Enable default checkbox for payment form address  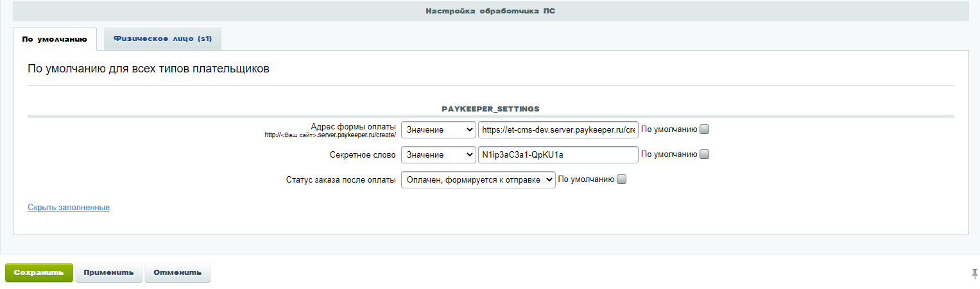click(x=704, y=129)
